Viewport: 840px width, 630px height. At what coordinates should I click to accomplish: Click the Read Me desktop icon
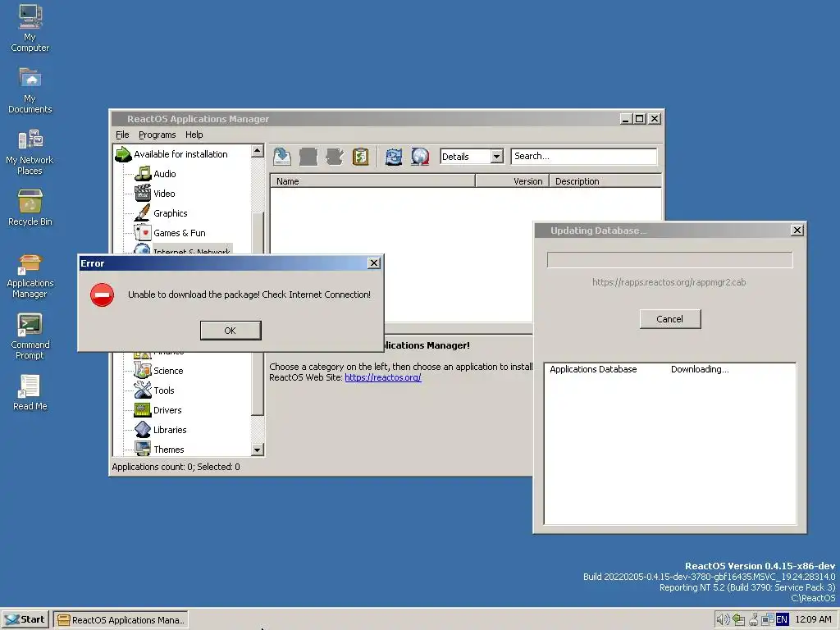click(x=30, y=392)
